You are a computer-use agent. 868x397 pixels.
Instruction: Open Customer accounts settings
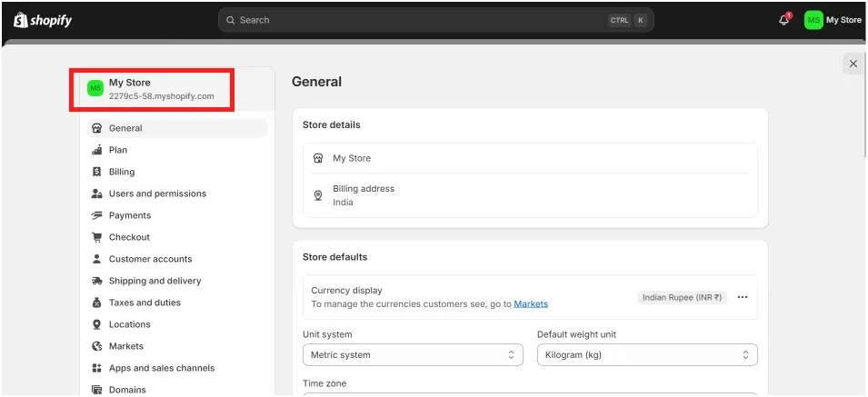[177, 259]
